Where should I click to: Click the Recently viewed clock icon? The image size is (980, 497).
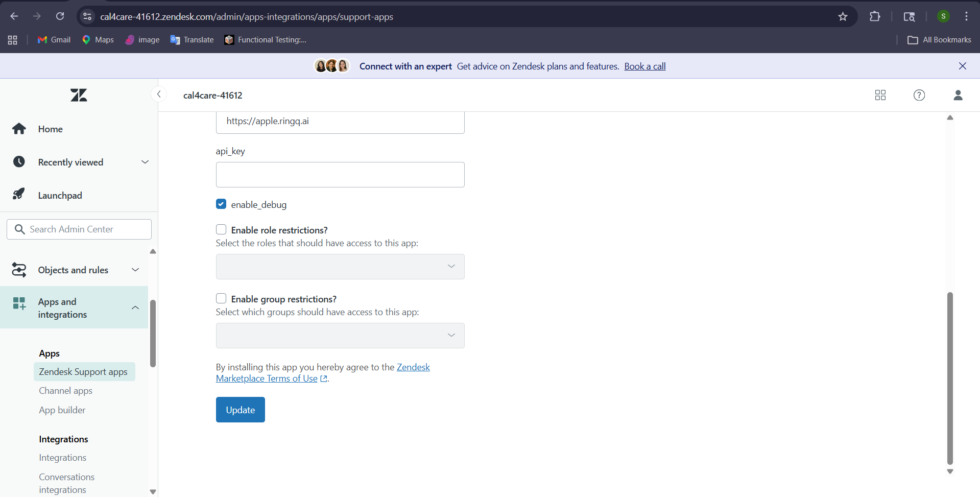[x=19, y=162]
